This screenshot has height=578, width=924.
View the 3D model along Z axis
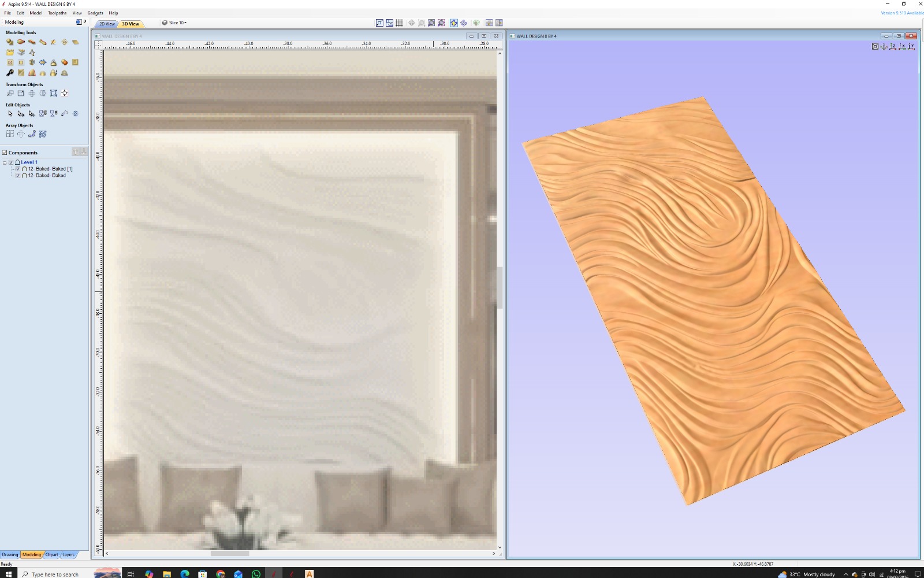[x=893, y=46]
